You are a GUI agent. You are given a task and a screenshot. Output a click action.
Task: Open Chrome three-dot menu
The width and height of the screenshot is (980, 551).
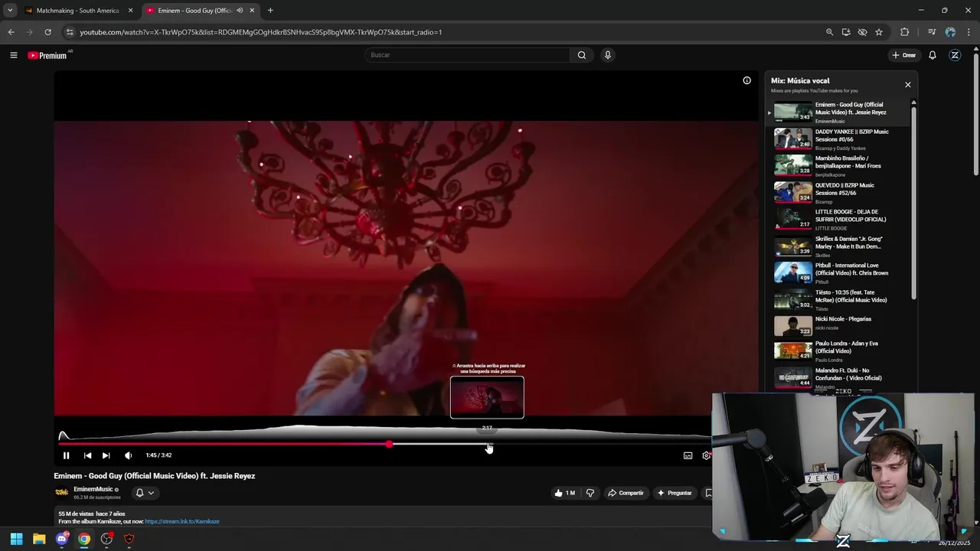click(967, 32)
